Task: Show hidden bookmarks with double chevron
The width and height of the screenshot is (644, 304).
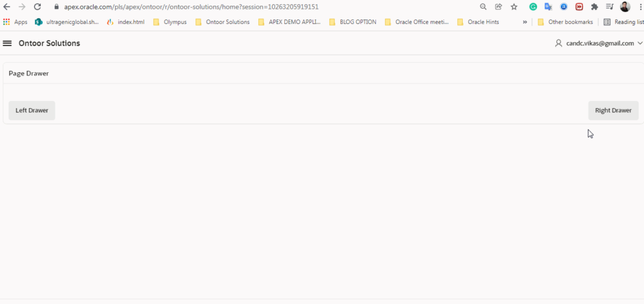Action: (525, 22)
